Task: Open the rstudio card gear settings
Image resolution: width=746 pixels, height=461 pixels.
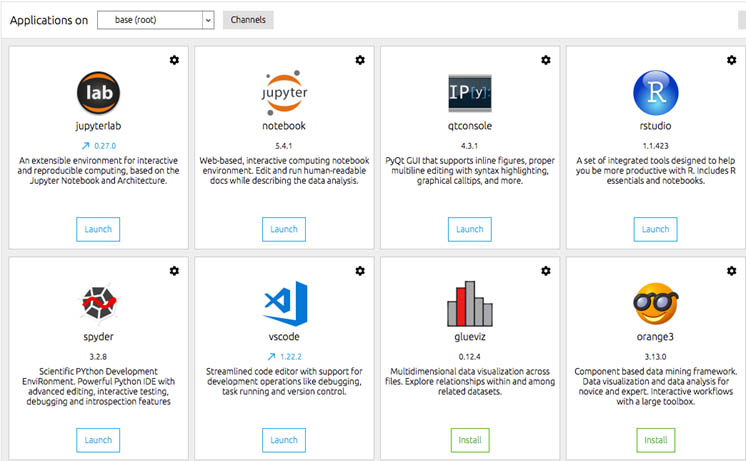Action: point(731,60)
